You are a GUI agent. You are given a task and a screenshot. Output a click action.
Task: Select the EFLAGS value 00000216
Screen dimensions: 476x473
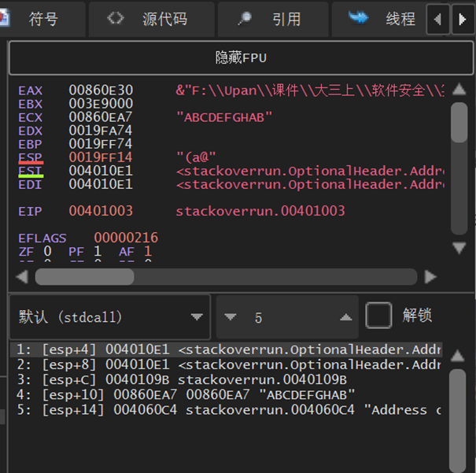click(x=126, y=238)
